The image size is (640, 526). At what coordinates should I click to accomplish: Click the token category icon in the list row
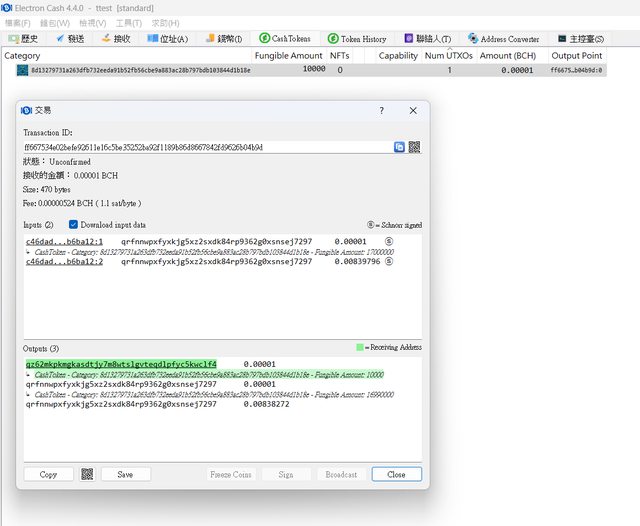click(x=22, y=71)
